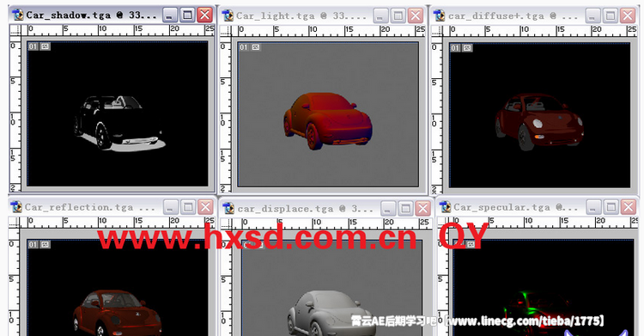Close the car_diffuse+.tga document window
The height and width of the screenshot is (336, 644).
point(628,16)
